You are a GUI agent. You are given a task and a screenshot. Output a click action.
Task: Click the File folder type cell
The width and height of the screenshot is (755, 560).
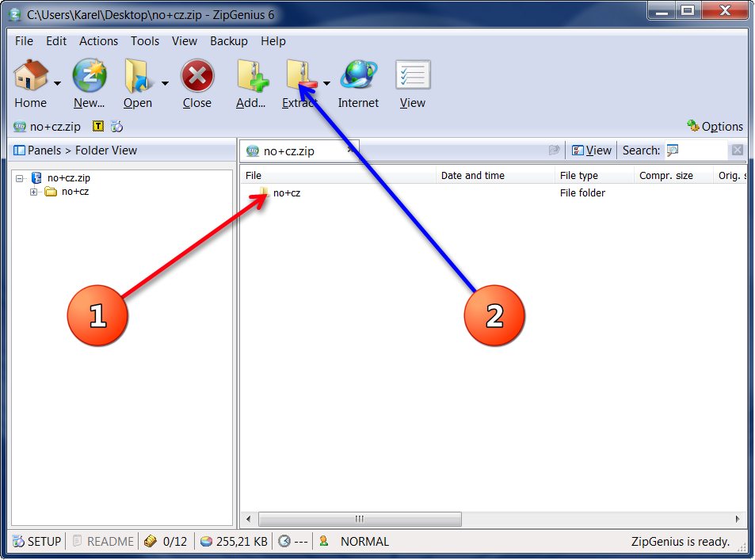pos(582,193)
